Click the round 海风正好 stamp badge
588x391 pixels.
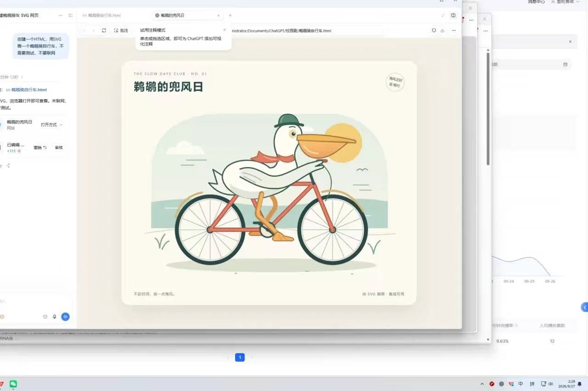tap(395, 82)
